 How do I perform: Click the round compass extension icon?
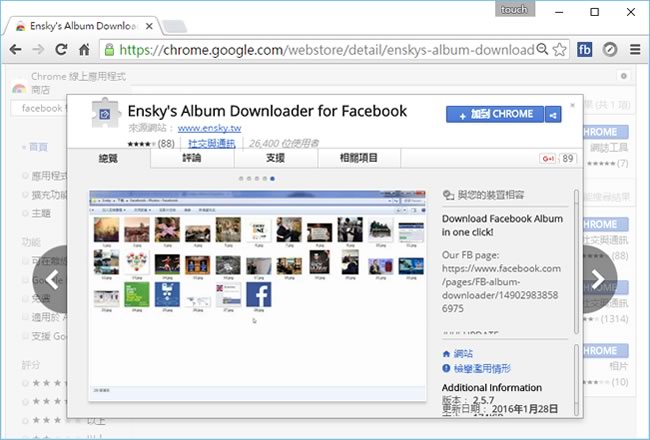pos(610,50)
